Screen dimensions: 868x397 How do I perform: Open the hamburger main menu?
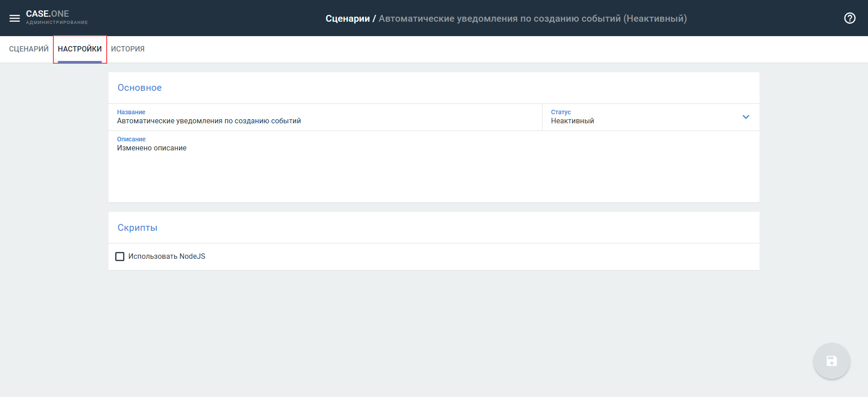[x=14, y=18]
